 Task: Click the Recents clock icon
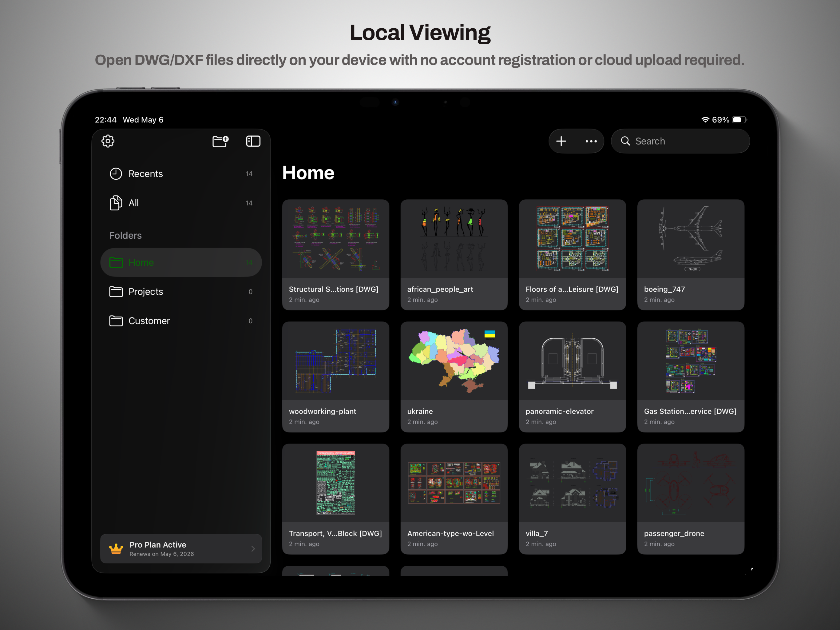116,173
